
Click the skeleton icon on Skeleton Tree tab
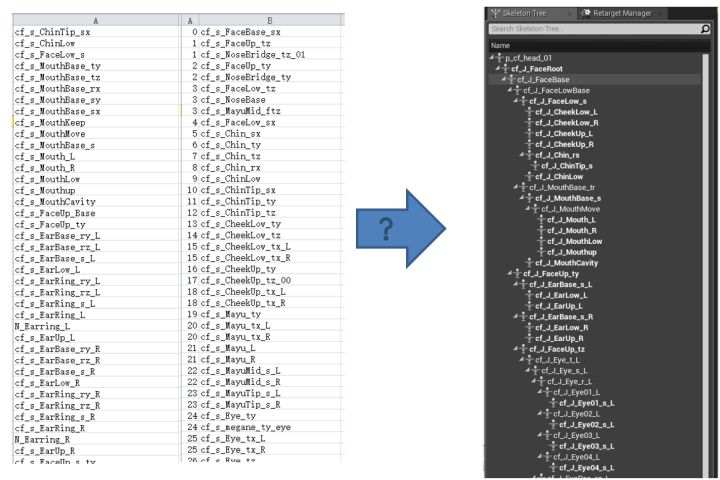point(495,13)
